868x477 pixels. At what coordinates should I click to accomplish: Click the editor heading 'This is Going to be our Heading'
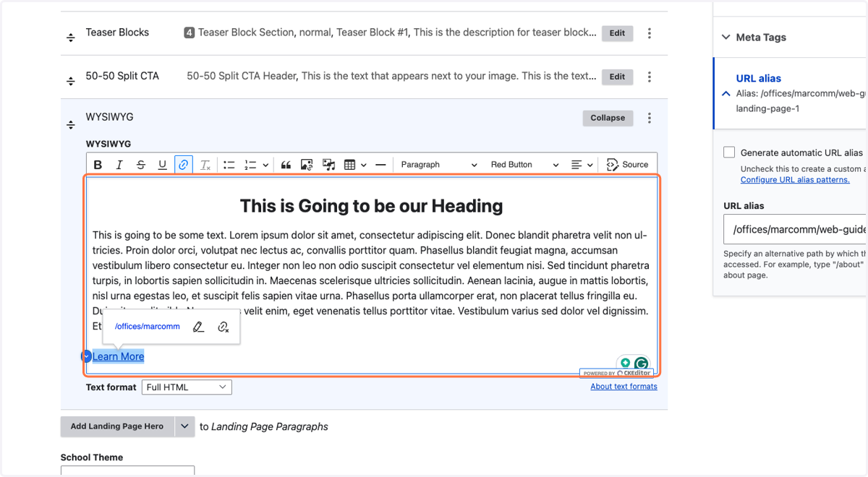pos(371,206)
